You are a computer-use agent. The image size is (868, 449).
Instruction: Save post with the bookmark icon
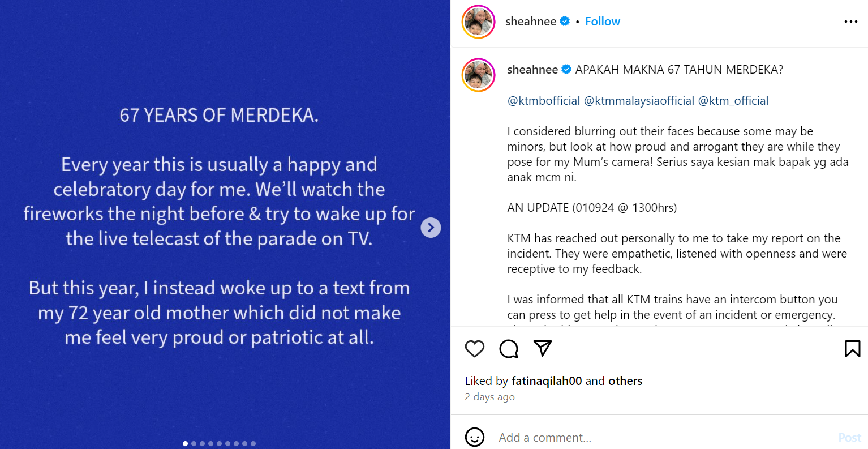852,349
